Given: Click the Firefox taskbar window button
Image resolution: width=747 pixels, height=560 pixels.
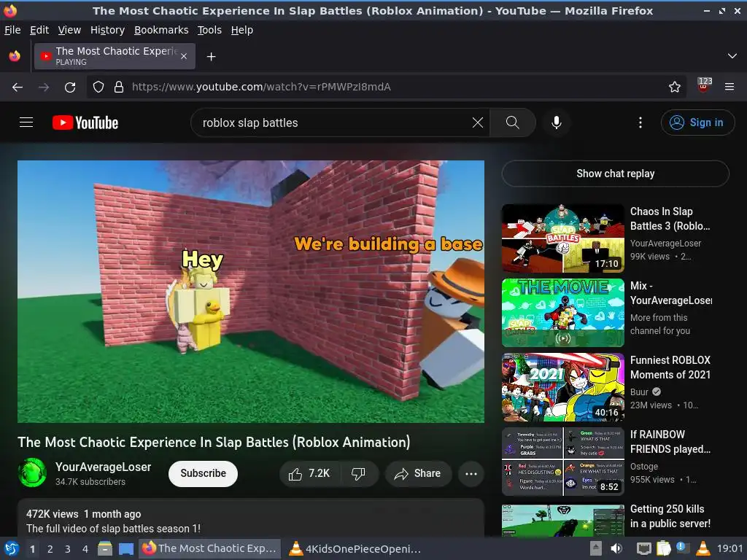Looking at the screenshot, I should (209, 548).
